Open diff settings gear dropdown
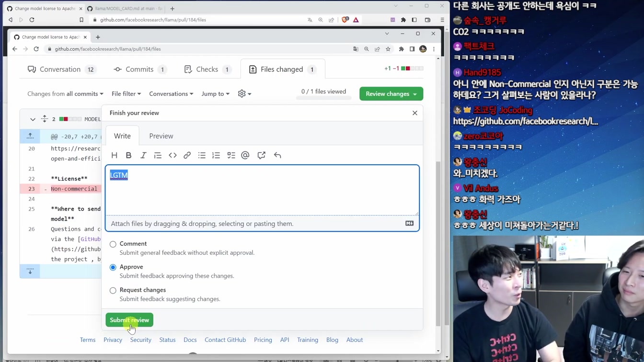644x362 pixels. click(x=244, y=94)
